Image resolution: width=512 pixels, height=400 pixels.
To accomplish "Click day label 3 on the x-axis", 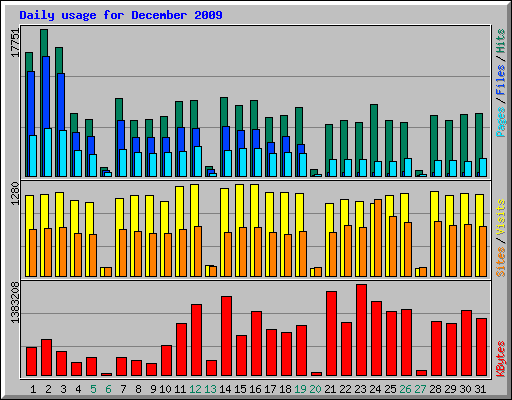I will [x=63, y=389].
